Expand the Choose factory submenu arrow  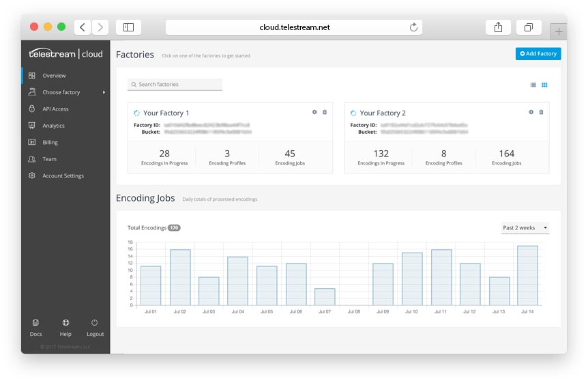click(104, 92)
